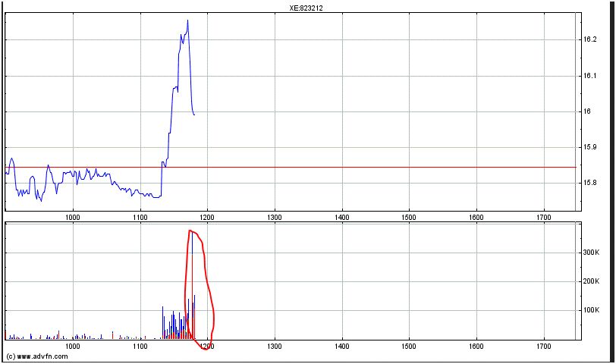Click the 1000 time label under price chart
The image size is (616, 364).
tap(73, 217)
